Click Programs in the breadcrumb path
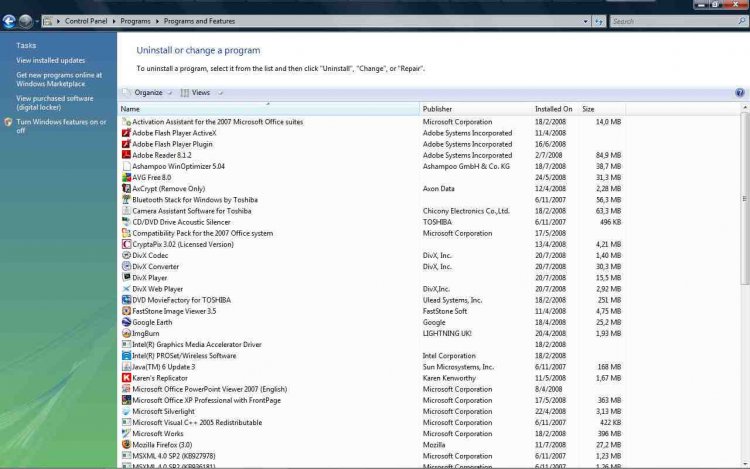 [135, 21]
